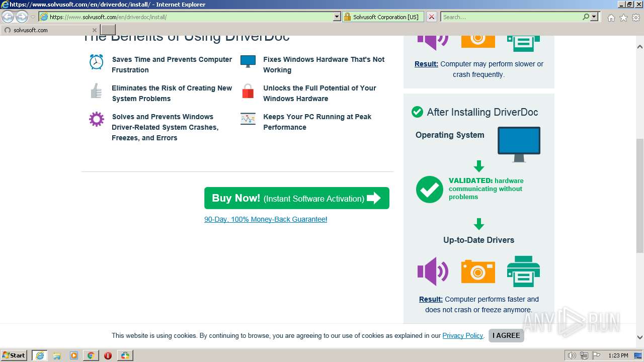Expand the address bar autocomplete dropdown
The image size is (644, 362).
(x=337, y=17)
